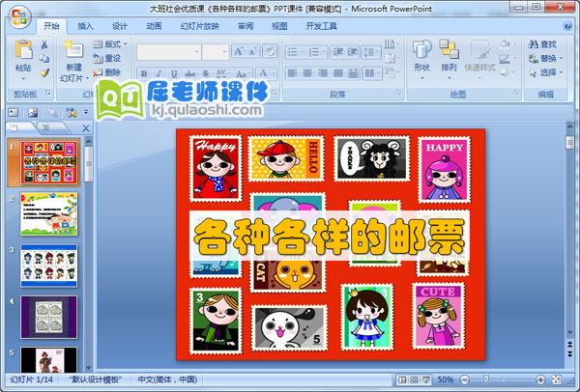Click Replace in editing group
Viewport: 580px width, 392px height.
click(x=545, y=58)
